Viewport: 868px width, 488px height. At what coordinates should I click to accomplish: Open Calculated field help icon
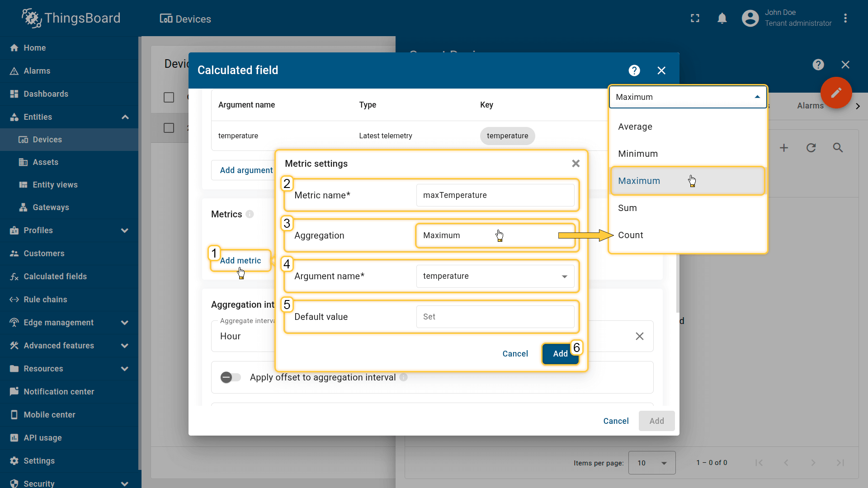[x=634, y=70]
